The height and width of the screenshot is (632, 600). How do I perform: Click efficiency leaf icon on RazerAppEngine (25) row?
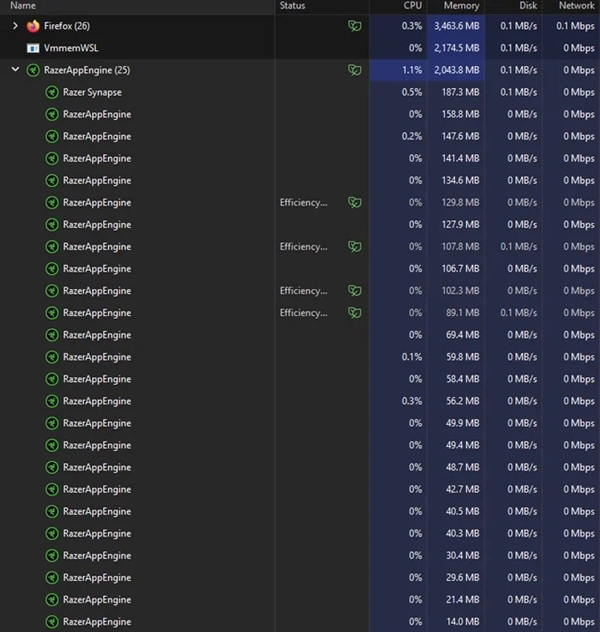(355, 70)
